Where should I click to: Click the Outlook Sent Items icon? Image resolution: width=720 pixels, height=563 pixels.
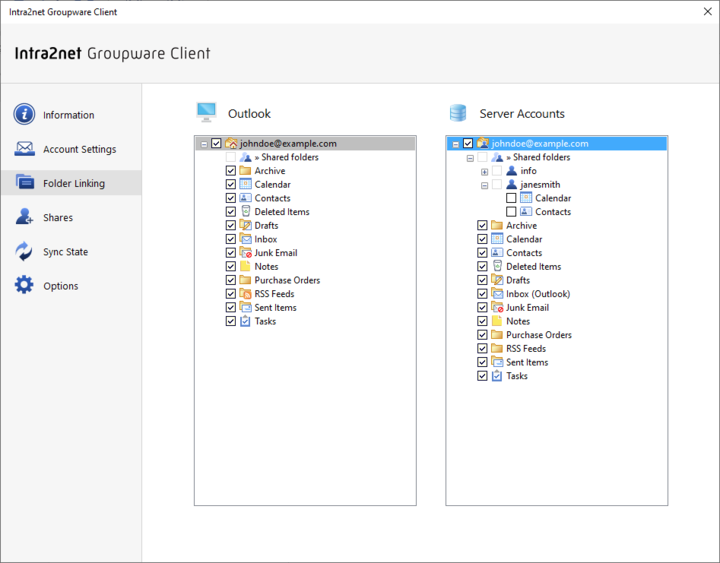point(246,307)
